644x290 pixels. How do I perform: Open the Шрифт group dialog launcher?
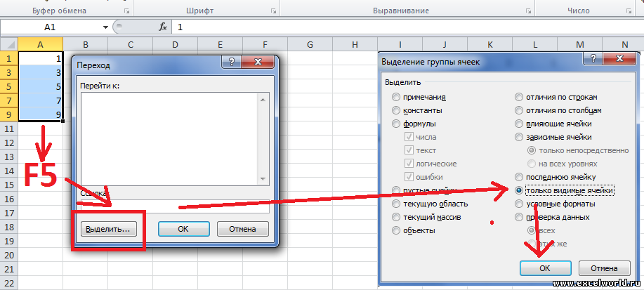[273, 11]
